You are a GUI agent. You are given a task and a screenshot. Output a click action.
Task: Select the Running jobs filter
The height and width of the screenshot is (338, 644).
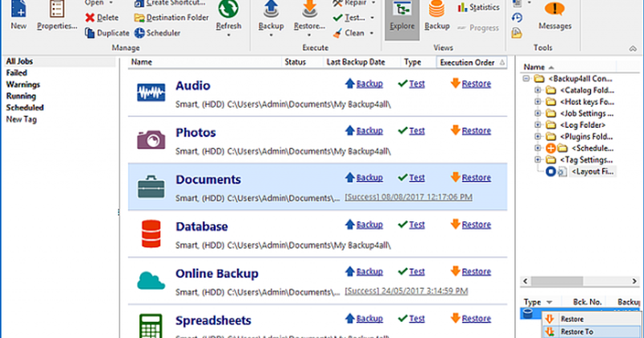pos(21,96)
